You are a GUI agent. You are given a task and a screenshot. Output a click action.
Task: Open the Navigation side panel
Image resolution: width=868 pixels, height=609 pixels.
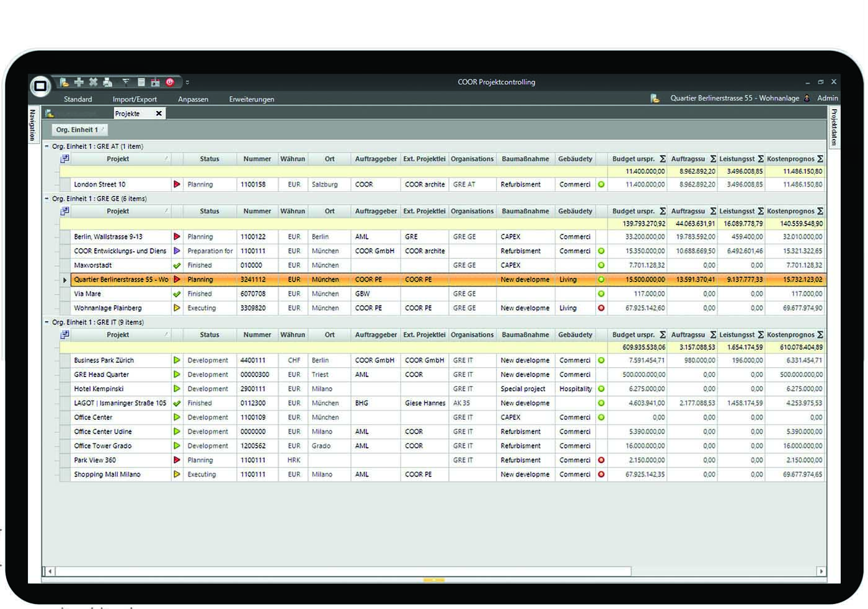[x=33, y=125]
